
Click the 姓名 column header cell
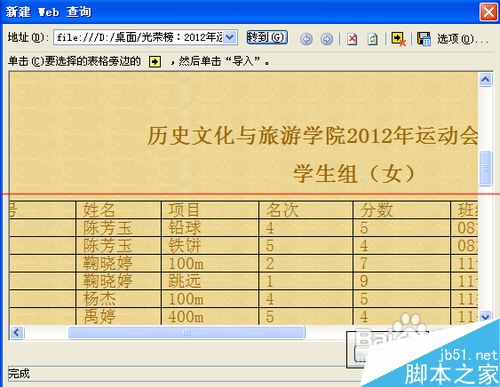tap(118, 210)
